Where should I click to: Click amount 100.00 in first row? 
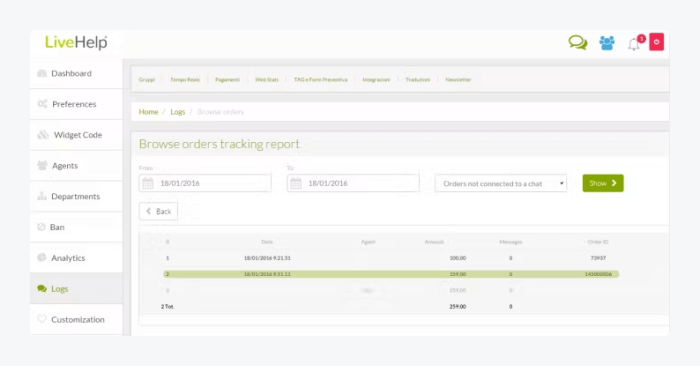pos(458,258)
